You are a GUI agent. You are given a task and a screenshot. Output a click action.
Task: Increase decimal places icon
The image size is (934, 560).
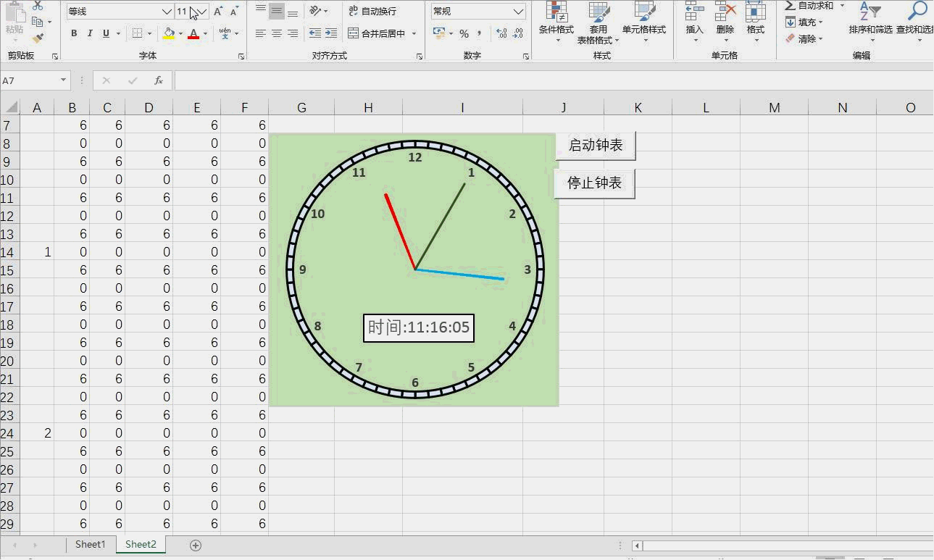point(501,33)
